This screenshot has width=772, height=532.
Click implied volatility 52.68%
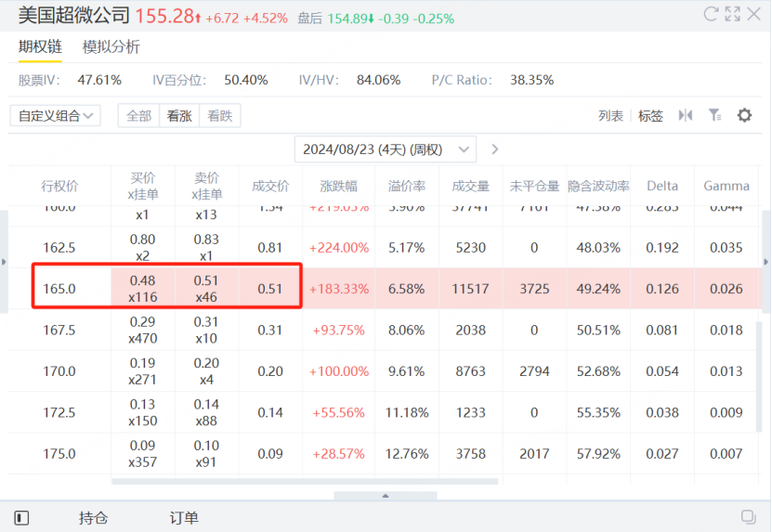click(598, 371)
